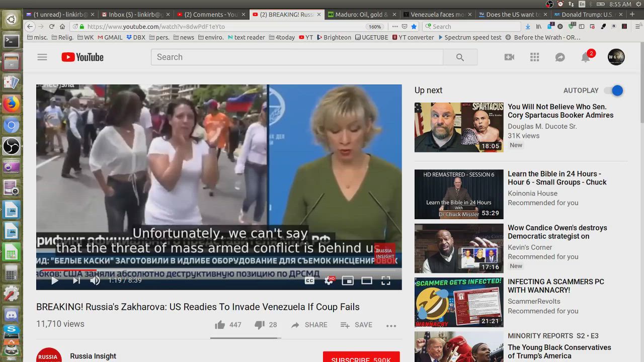Open the YouTube apps grid icon
Screen dimensions: 644x362
(535, 57)
